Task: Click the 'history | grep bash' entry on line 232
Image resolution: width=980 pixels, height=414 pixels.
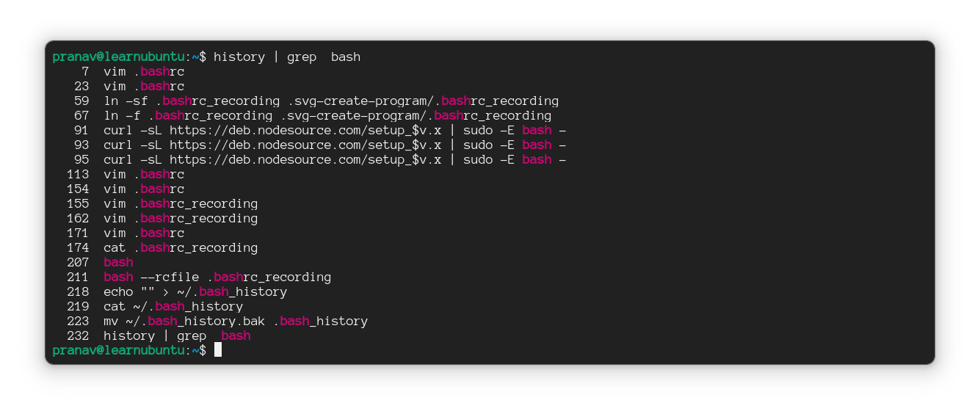Action: (177, 335)
